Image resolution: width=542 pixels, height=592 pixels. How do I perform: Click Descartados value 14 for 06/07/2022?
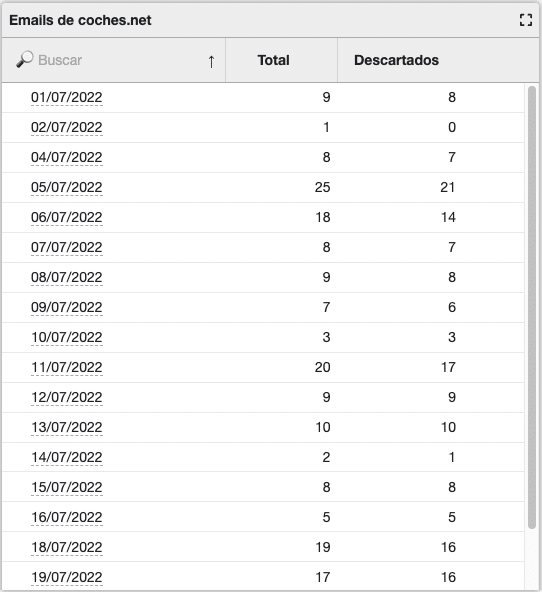448,217
